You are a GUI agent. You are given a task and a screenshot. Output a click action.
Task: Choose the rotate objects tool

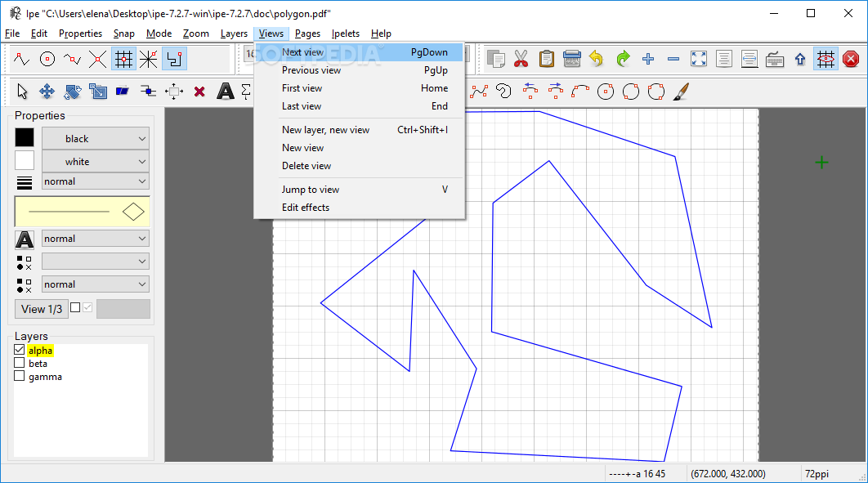[x=72, y=92]
